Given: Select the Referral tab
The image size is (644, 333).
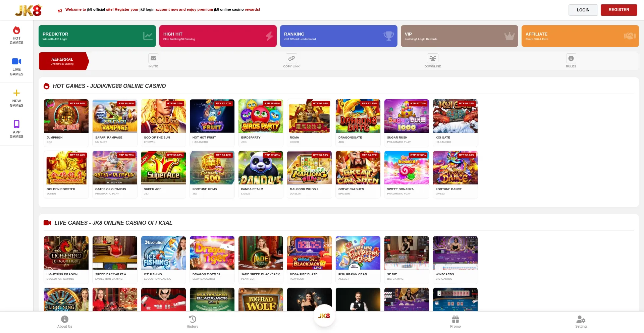Looking at the screenshot, I should point(64,61).
